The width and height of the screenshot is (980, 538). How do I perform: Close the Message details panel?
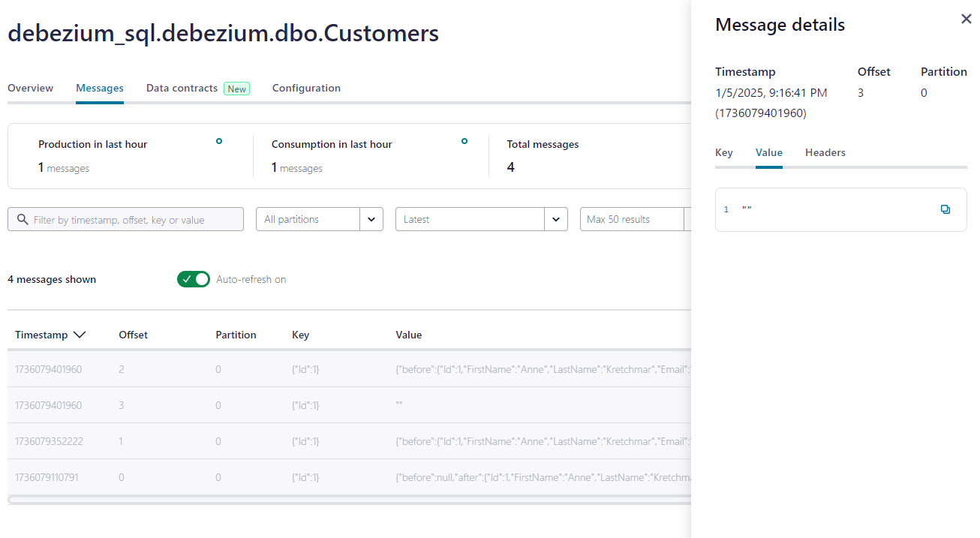click(x=966, y=19)
